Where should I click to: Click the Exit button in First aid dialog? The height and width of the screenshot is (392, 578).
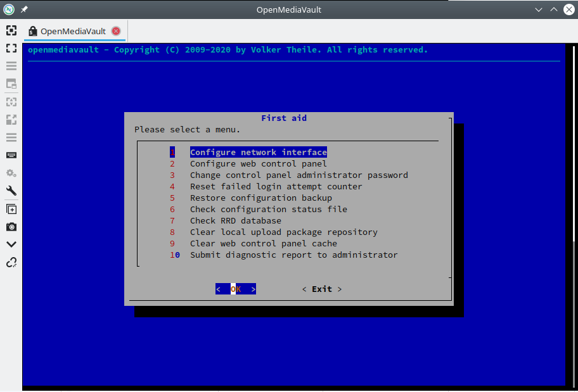click(322, 289)
